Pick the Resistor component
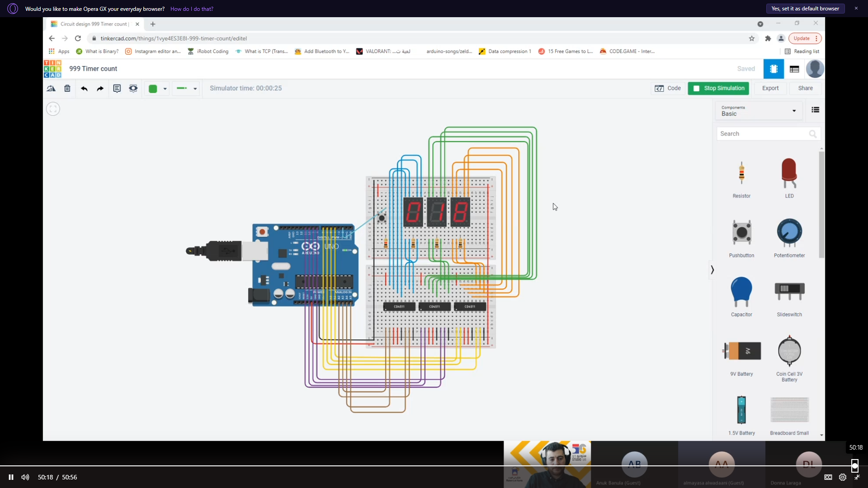Screen dimensions: 868x488 point(741,178)
